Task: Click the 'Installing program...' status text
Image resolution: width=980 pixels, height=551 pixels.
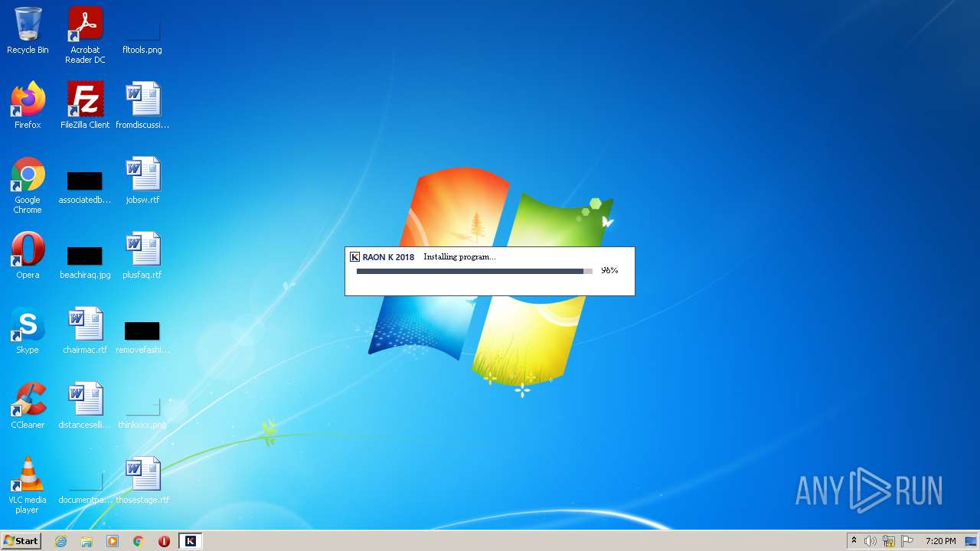Action: click(x=459, y=257)
